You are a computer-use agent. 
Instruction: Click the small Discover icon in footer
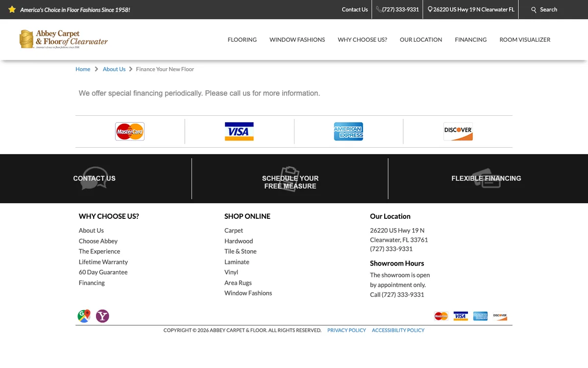(x=500, y=316)
